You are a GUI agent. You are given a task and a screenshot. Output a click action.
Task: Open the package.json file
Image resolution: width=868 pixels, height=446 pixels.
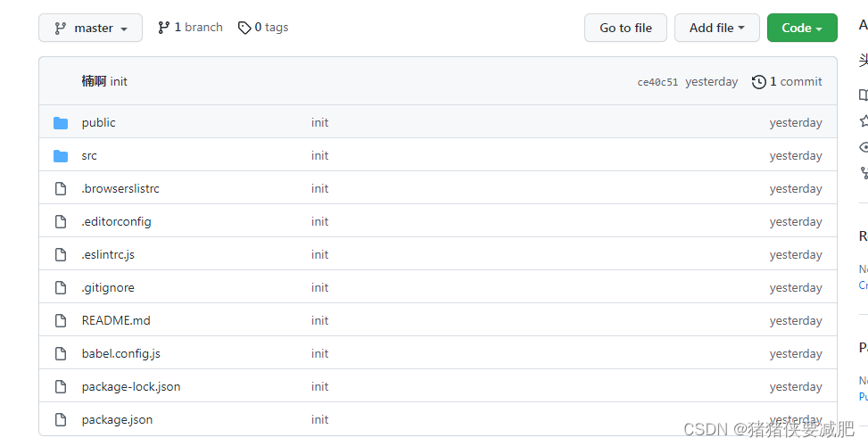[x=118, y=419]
